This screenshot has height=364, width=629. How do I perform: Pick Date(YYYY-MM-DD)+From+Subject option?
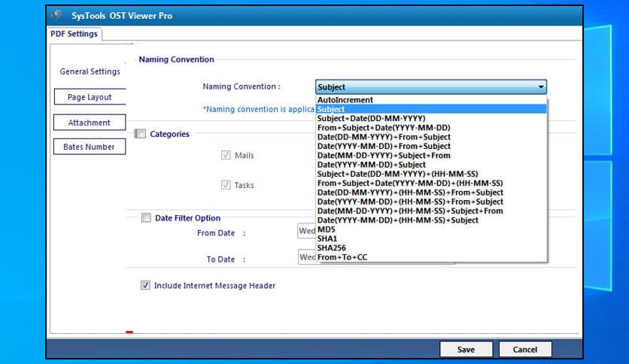click(431, 146)
